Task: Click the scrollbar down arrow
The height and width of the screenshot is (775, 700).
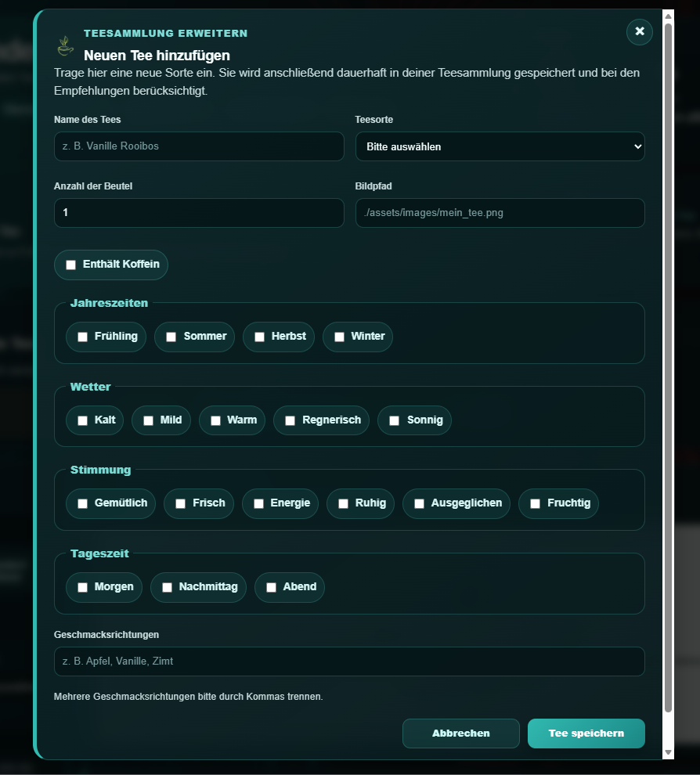Action: click(x=668, y=752)
